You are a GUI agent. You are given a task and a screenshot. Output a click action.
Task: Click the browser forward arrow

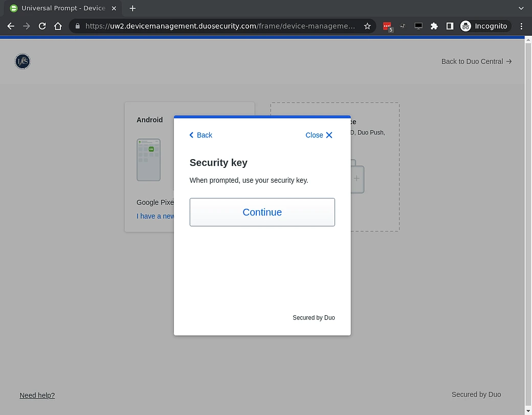click(27, 26)
